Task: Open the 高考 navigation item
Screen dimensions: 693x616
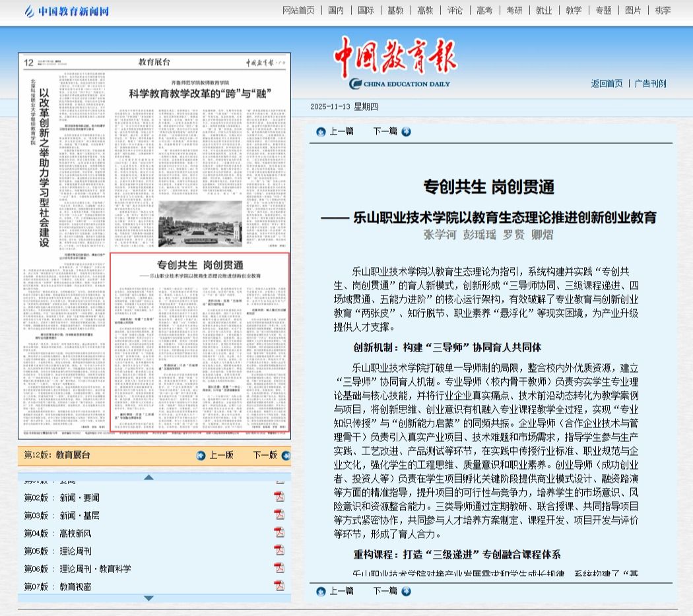Action: click(484, 11)
